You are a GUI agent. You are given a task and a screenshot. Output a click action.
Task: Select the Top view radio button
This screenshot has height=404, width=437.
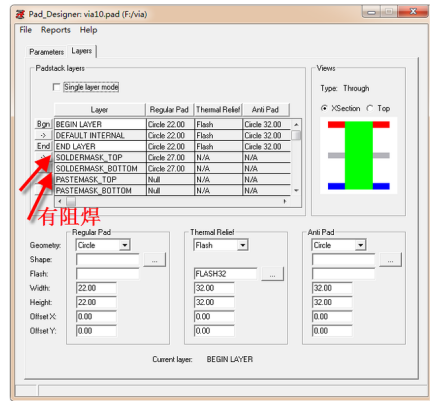370,108
